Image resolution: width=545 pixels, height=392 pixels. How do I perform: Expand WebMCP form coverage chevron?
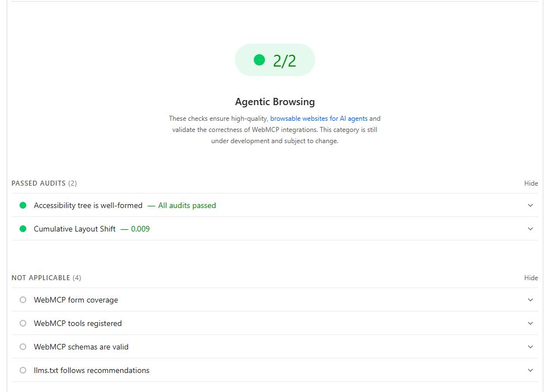(x=530, y=300)
